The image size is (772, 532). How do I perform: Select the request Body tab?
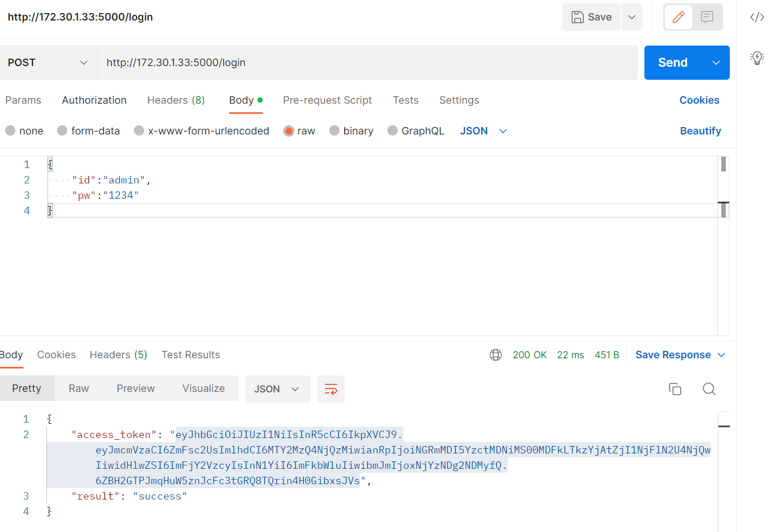click(x=246, y=100)
